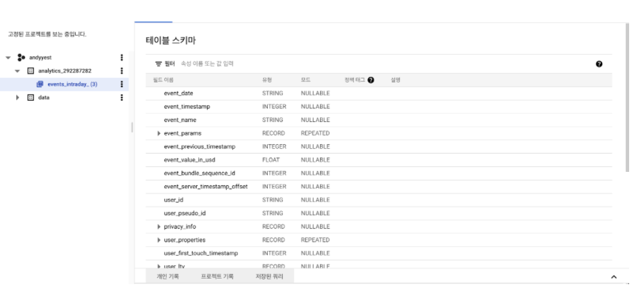Open help icon at filter bar right
The image size is (644, 299).
(599, 64)
